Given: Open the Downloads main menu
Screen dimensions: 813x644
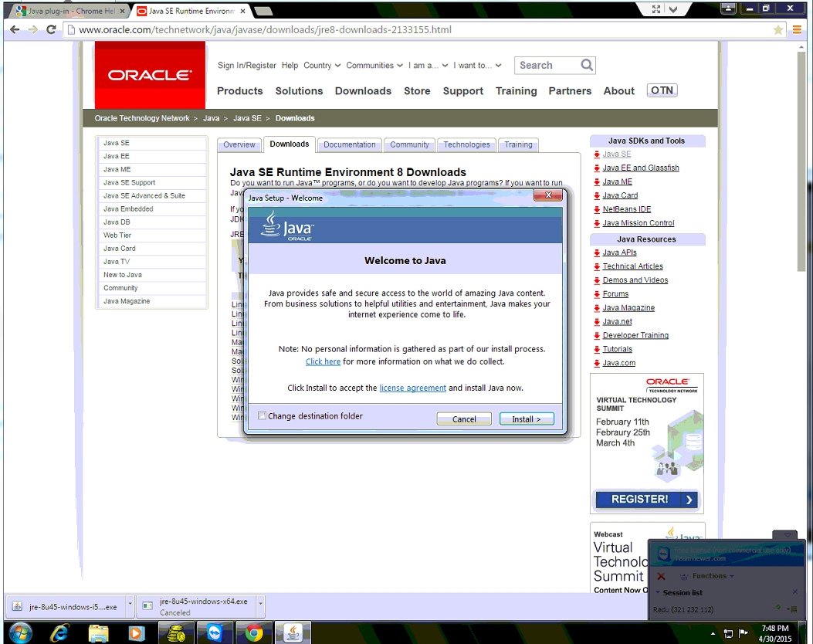Looking at the screenshot, I should point(363,91).
